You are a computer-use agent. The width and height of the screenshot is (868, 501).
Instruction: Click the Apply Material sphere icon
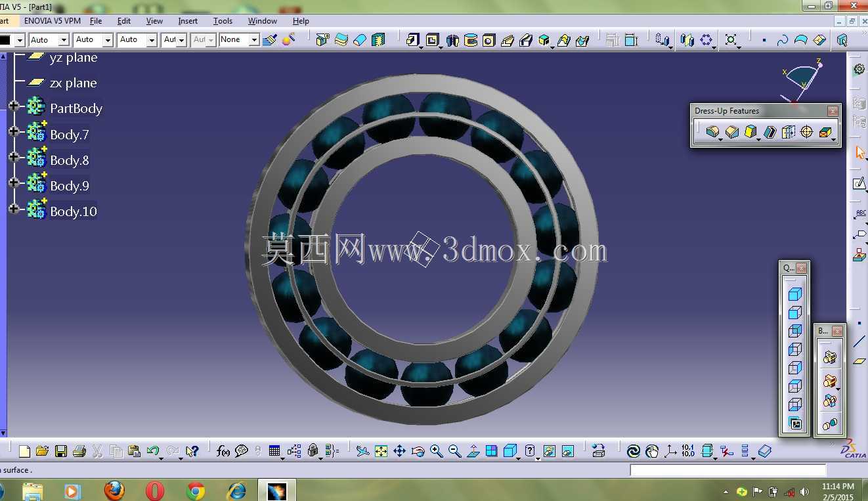pos(288,40)
